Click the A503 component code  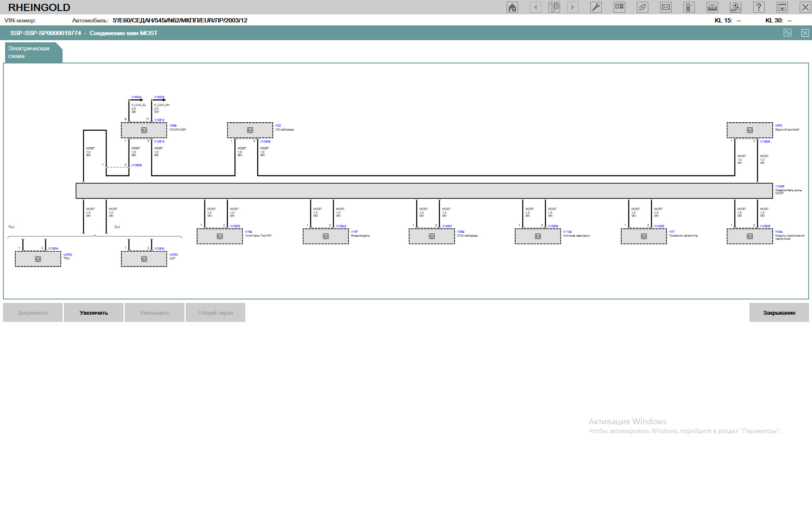tap(779, 126)
